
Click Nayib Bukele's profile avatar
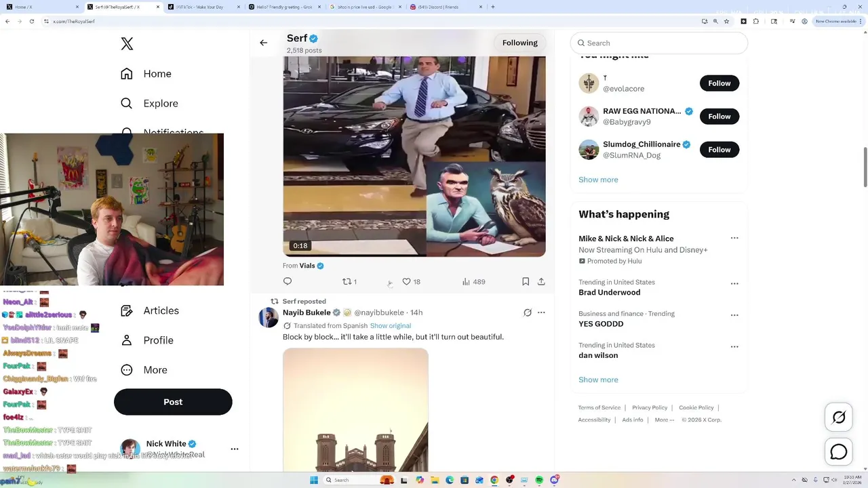coord(269,317)
